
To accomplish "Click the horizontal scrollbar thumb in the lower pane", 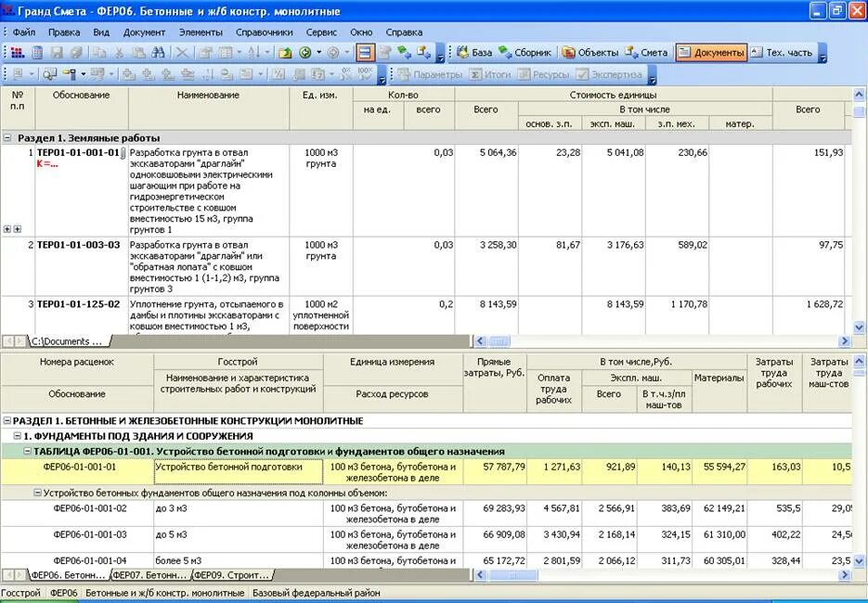I will [x=512, y=575].
